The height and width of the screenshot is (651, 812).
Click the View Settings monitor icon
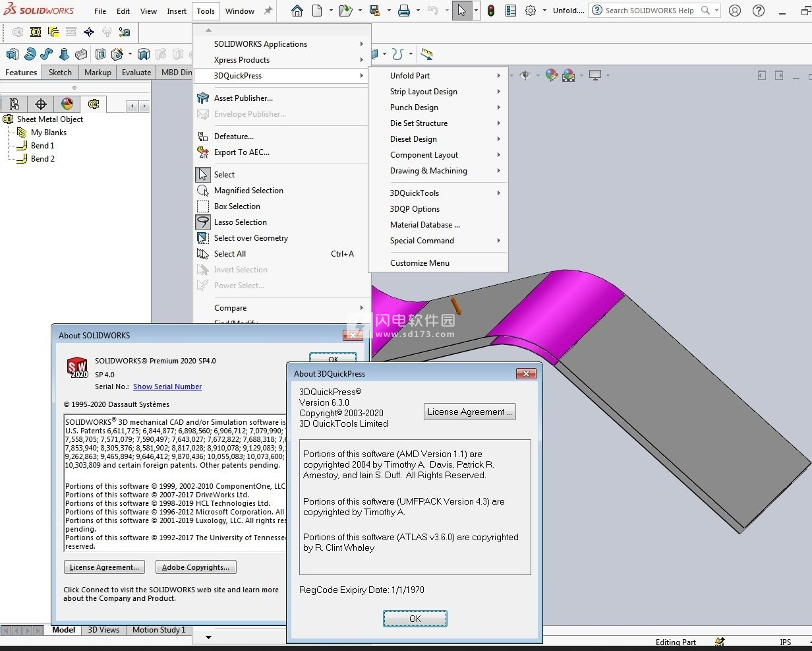point(595,75)
